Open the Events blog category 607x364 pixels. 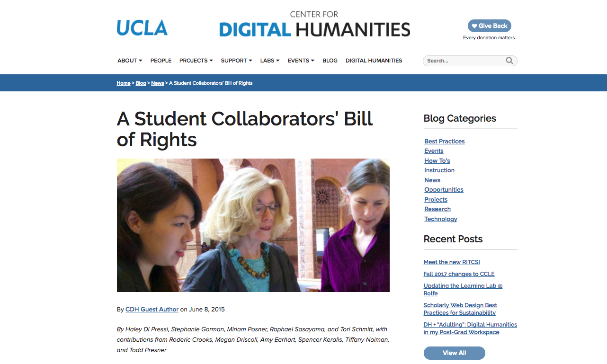(x=434, y=151)
